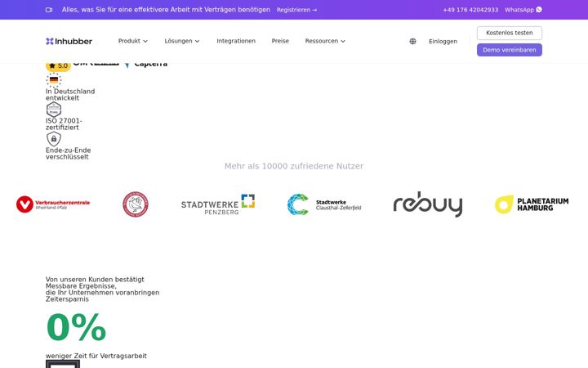The height and width of the screenshot is (368, 588).
Task: Click the banner text about Verträgen
Action: pos(166,10)
